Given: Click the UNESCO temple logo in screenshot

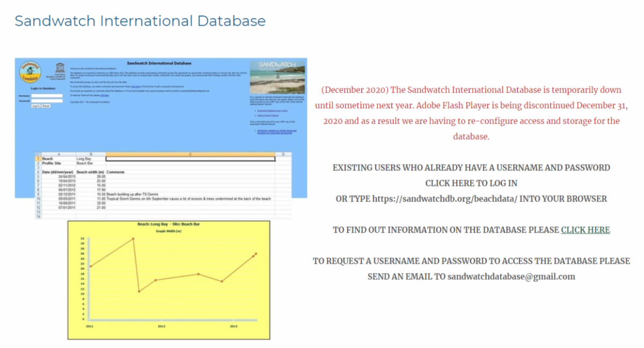Looking at the screenshot, I should 59,68.
